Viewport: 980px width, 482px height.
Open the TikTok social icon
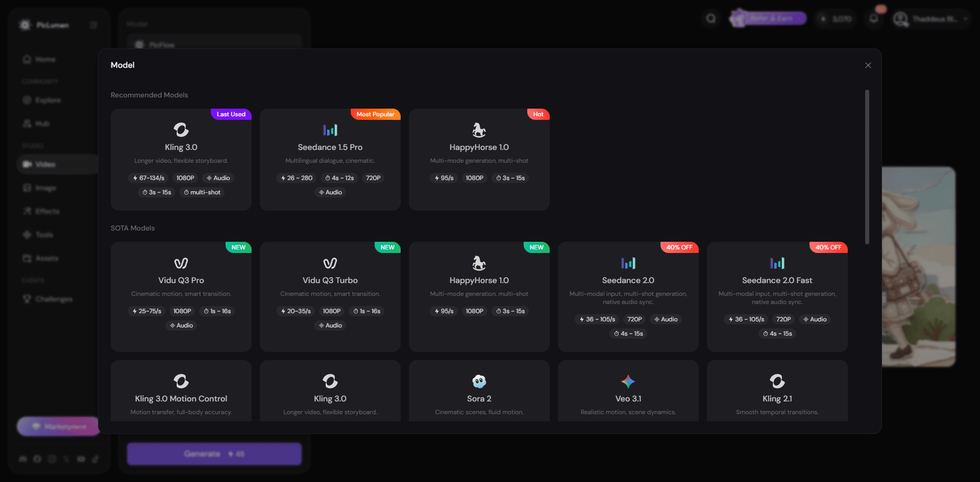pyautogui.click(x=95, y=459)
